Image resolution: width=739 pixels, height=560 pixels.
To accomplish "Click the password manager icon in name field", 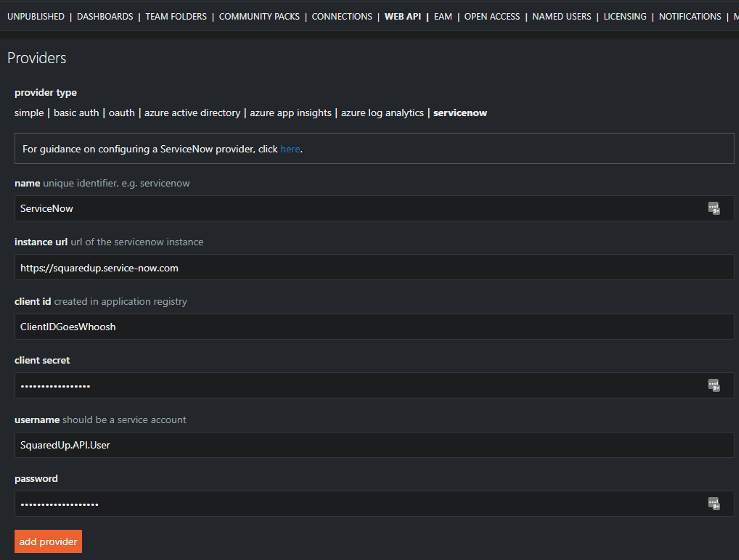I will click(x=714, y=208).
